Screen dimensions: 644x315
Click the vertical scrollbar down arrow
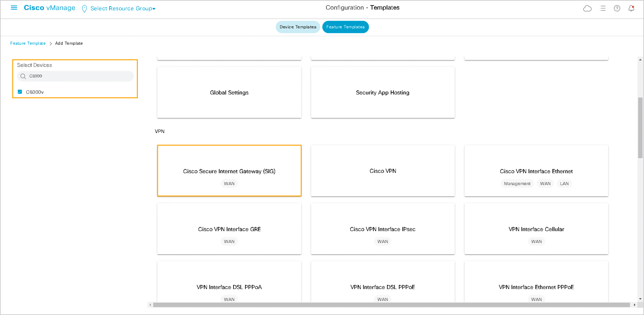pyautogui.click(x=640, y=299)
